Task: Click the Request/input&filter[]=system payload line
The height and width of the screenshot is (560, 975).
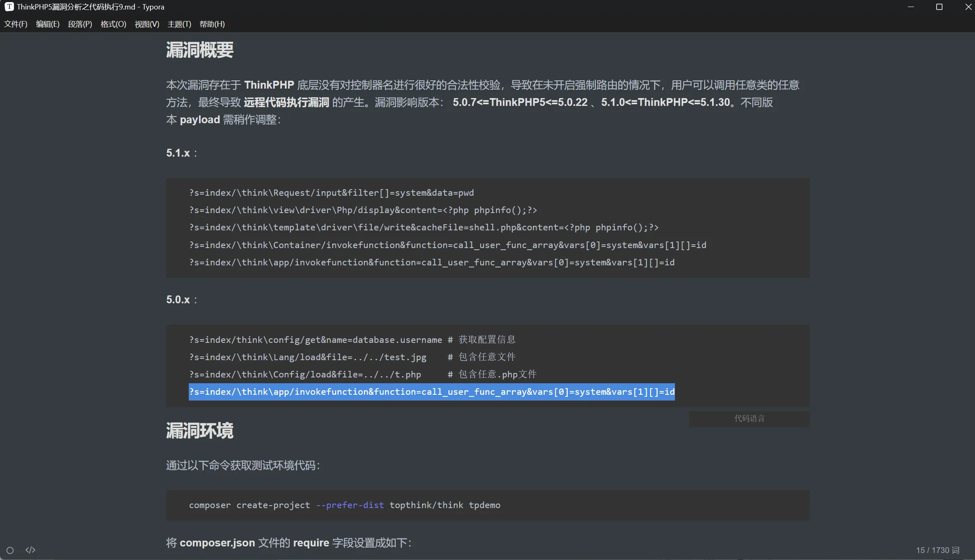Action: 331,193
